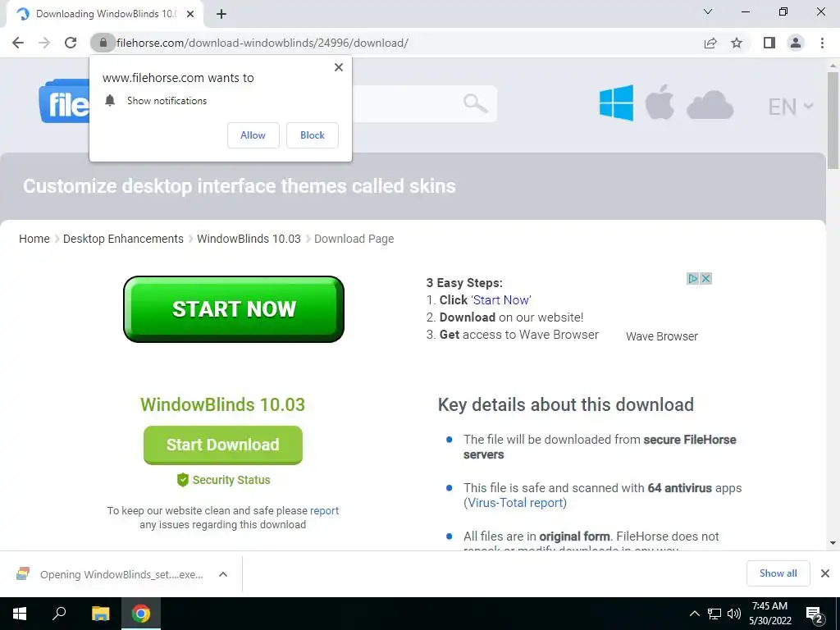The height and width of the screenshot is (630, 840).
Task: Click the search magnifier on FileHorse
Action: (475, 103)
